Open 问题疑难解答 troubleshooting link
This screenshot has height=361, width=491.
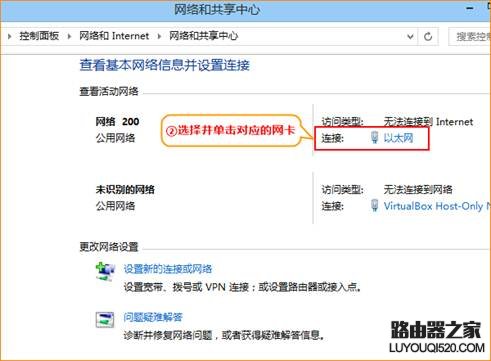pos(153,317)
